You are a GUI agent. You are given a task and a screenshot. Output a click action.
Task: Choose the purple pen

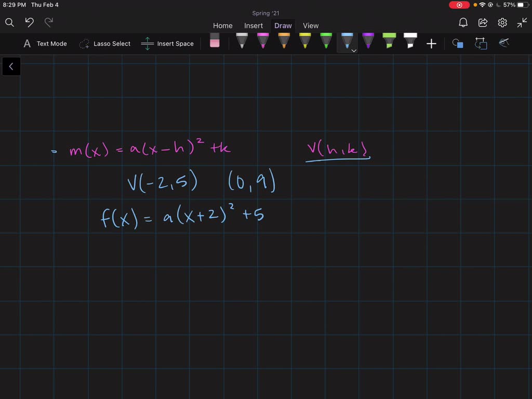pyautogui.click(x=368, y=43)
